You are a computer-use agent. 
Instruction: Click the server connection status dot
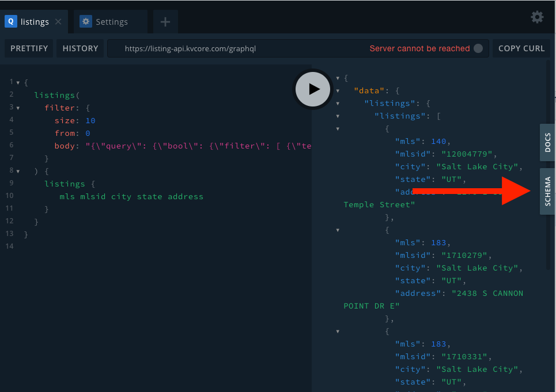[478, 48]
